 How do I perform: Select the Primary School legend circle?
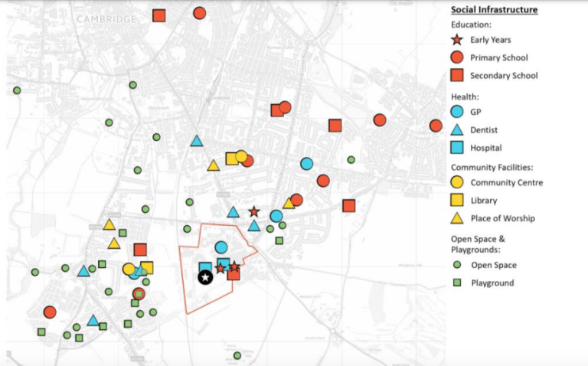[457, 57]
